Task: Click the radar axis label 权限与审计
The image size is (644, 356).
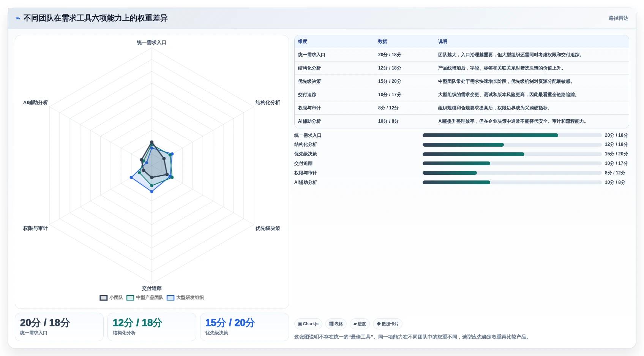Action: [35, 228]
